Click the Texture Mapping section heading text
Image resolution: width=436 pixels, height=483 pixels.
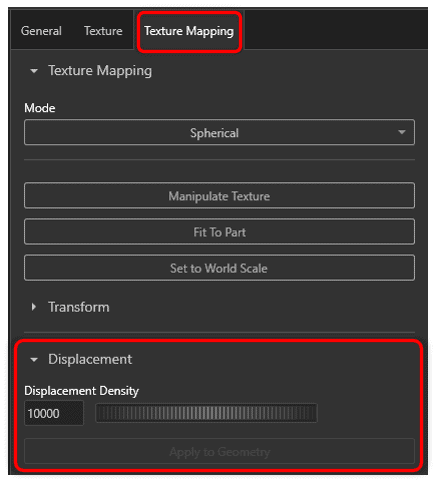tap(100, 71)
